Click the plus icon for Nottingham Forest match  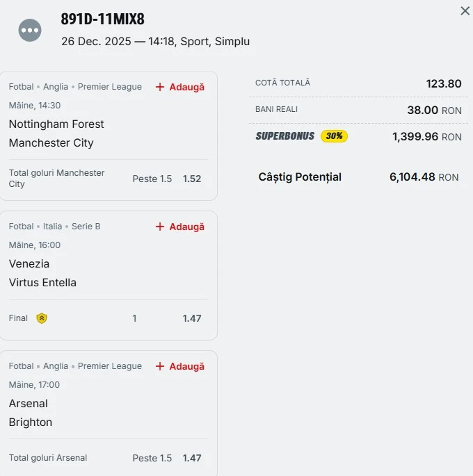(x=160, y=87)
